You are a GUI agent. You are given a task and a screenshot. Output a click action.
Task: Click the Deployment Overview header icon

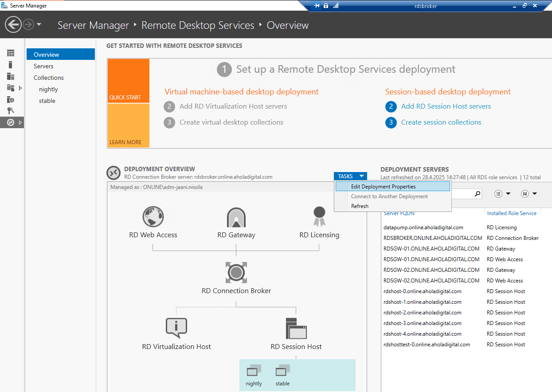[113, 172]
